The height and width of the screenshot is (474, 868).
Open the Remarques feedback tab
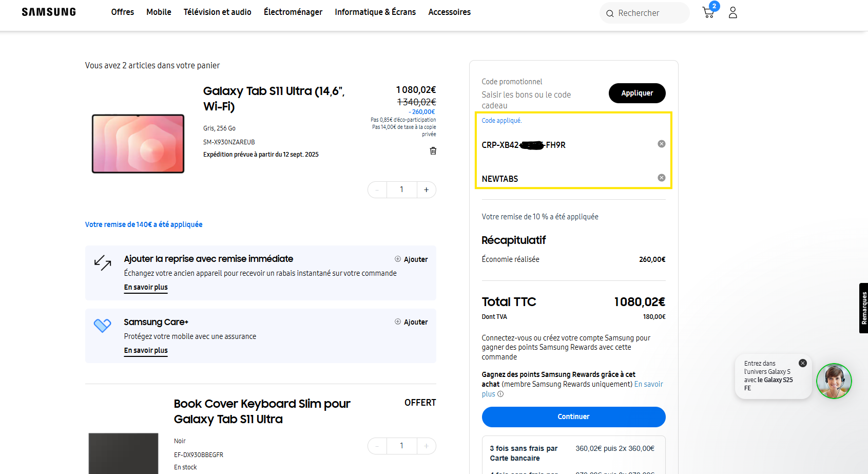(863, 308)
